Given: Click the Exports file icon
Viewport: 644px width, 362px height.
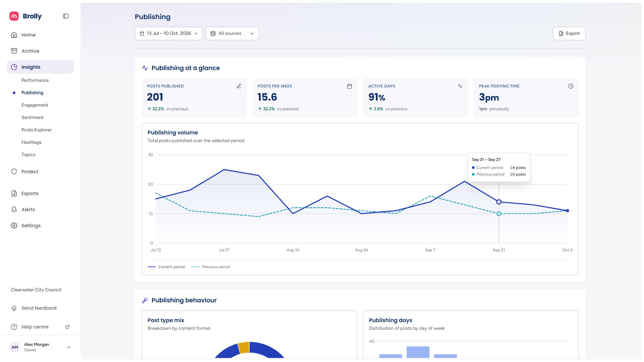Looking at the screenshot, I should (14, 193).
